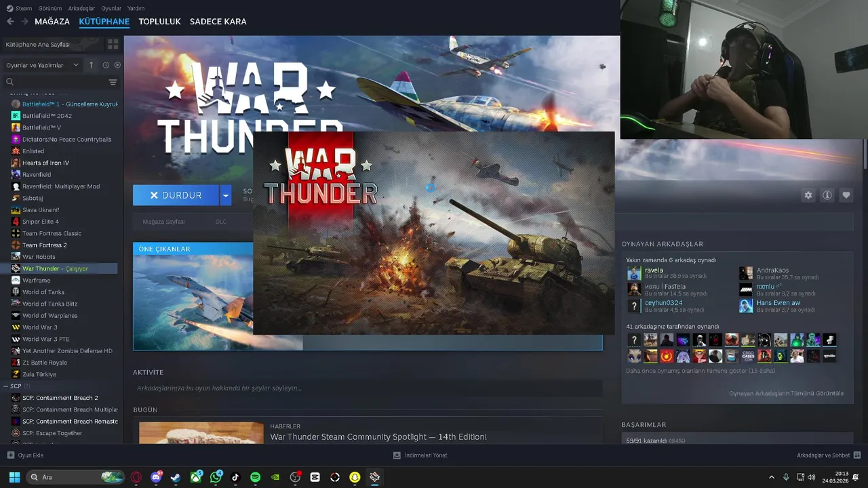
Task: Open the Discord taskbar icon
Action: coord(157,477)
